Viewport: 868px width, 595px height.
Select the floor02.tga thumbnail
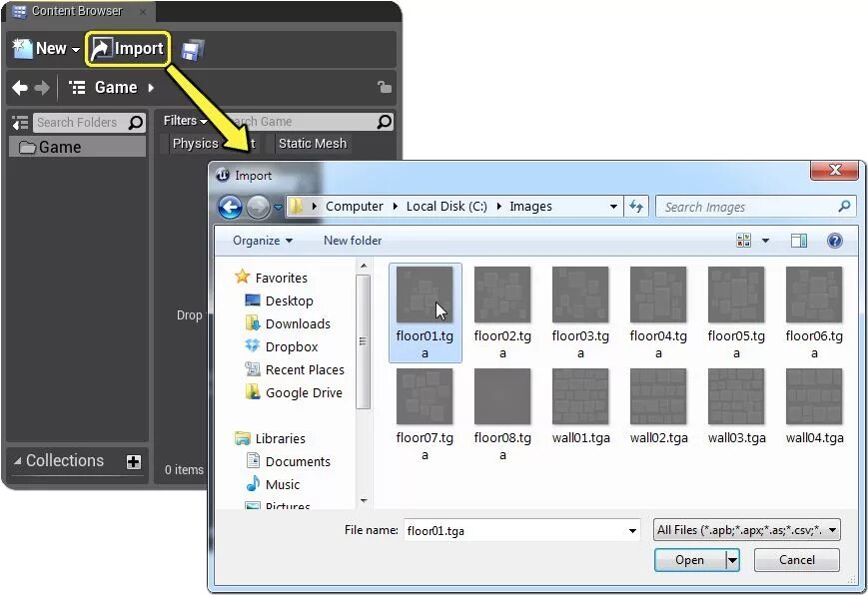pyautogui.click(x=502, y=295)
